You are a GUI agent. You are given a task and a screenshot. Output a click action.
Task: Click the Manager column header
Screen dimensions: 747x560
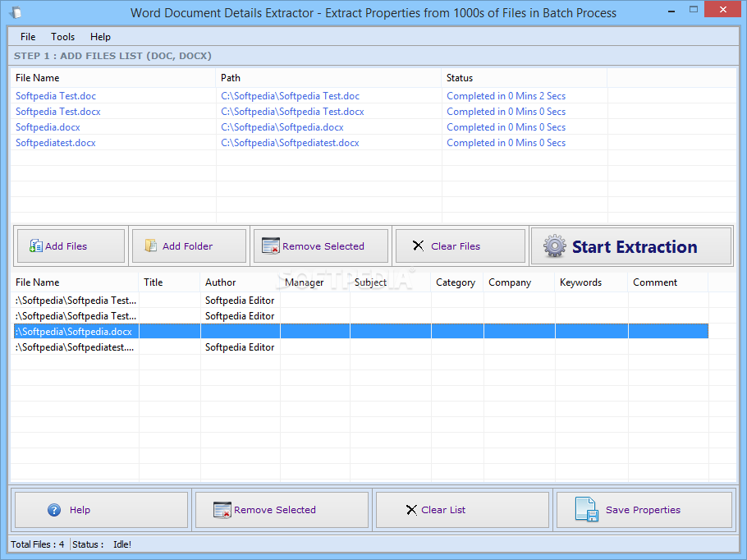coord(315,282)
